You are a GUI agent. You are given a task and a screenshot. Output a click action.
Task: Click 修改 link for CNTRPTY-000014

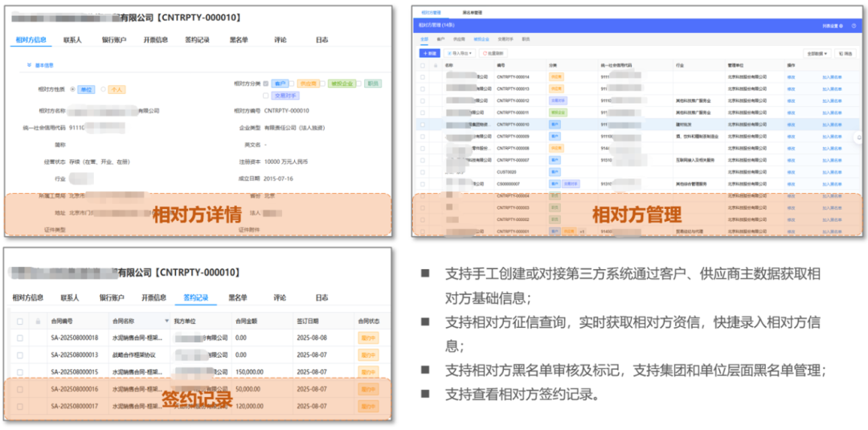coord(791,77)
